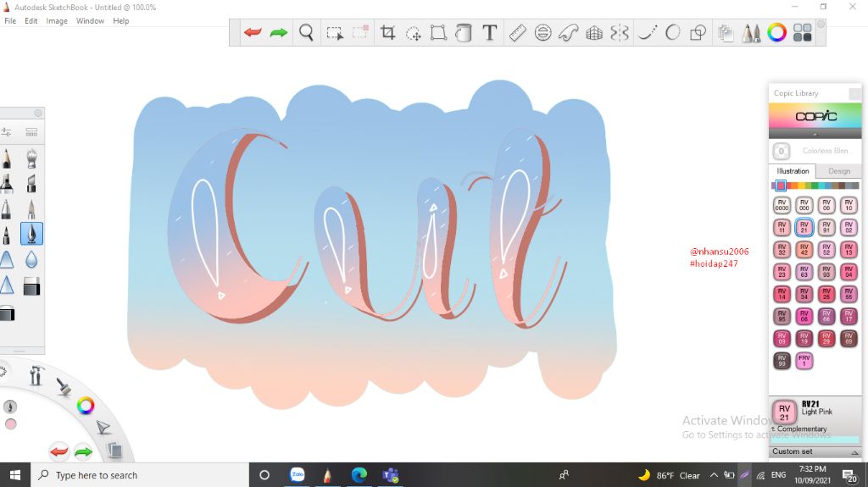Click the Windows search box
This screenshot has width=868, height=487.
point(140,475)
